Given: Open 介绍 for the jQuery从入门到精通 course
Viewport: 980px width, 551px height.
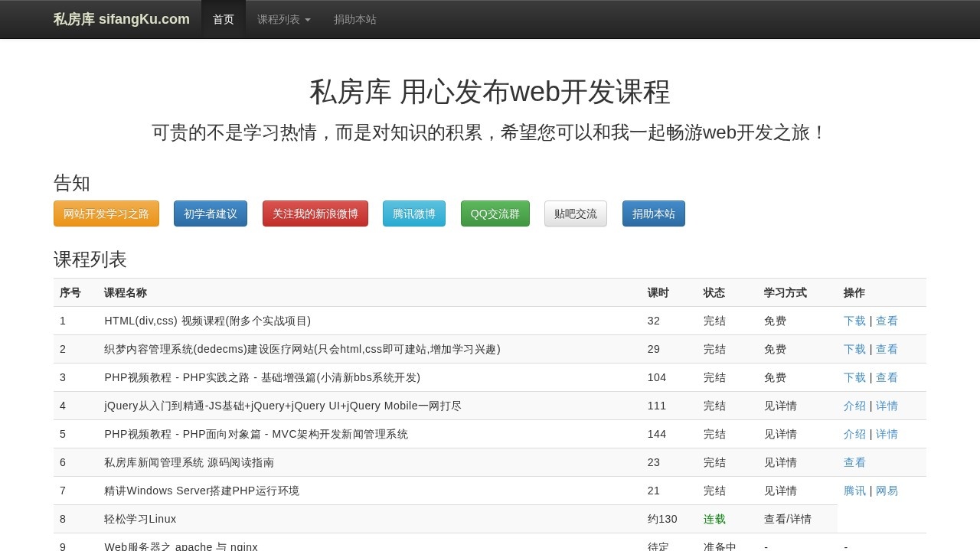Looking at the screenshot, I should click(x=854, y=406).
